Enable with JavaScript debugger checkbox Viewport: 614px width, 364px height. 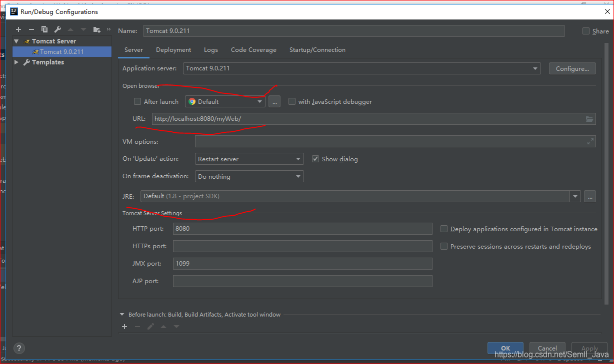point(292,101)
